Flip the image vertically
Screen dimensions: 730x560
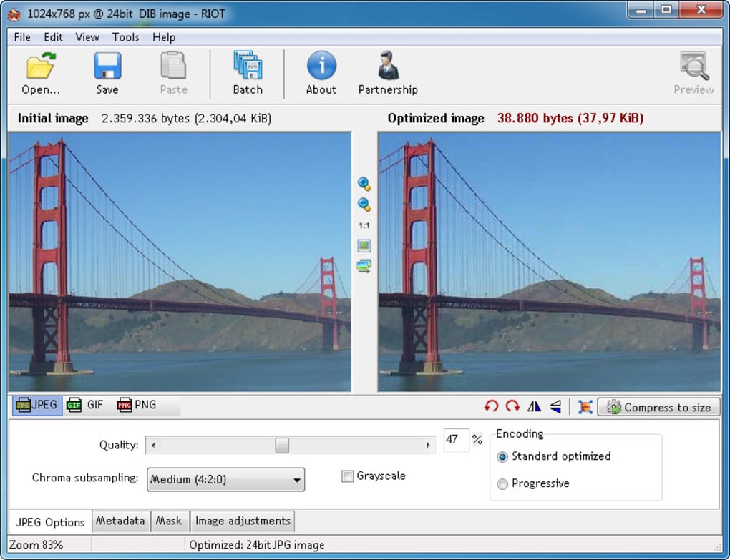pyautogui.click(x=555, y=406)
